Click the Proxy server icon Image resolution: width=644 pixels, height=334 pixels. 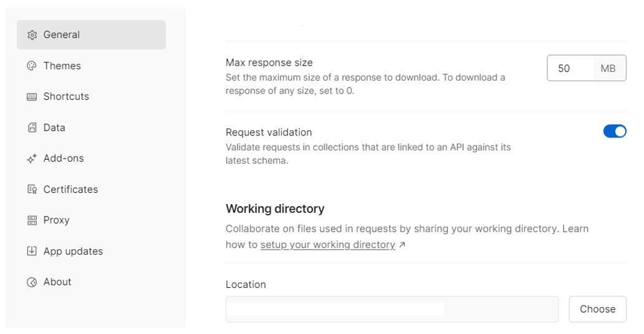coord(32,220)
